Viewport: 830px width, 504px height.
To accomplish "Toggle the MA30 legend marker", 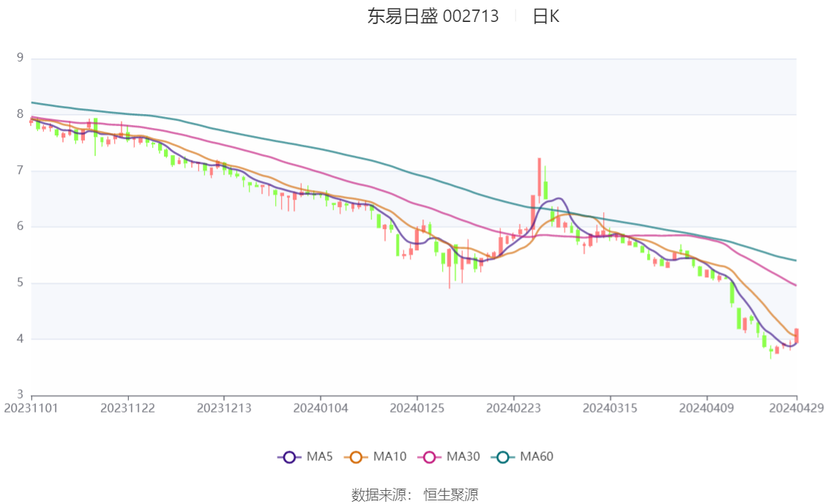I will coord(430,457).
